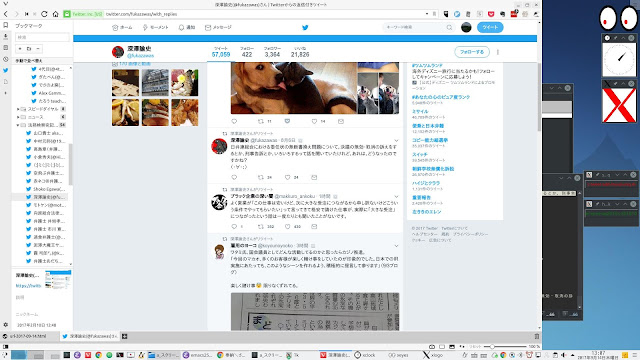
Task: Click the Vivaldi menu logo at top-left
Action: [5, 4]
